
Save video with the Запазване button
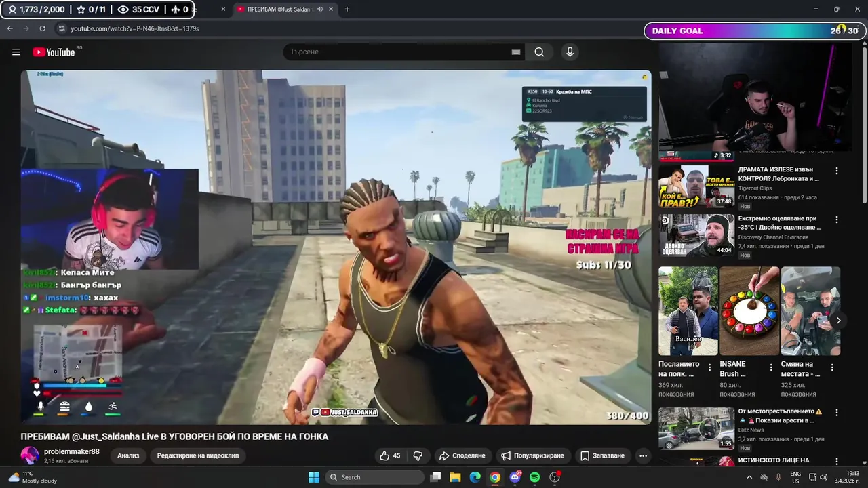click(x=602, y=455)
